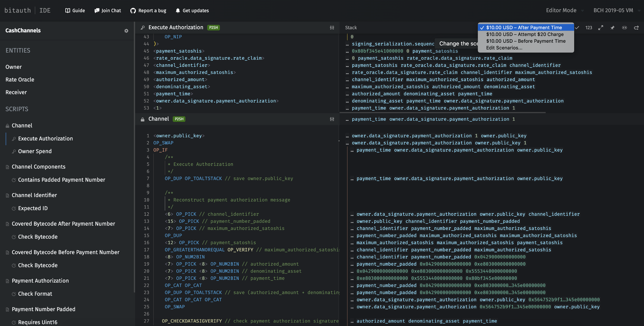
Task: Choose Edit Scenarios... from the scenario menu
Action: 504,48
